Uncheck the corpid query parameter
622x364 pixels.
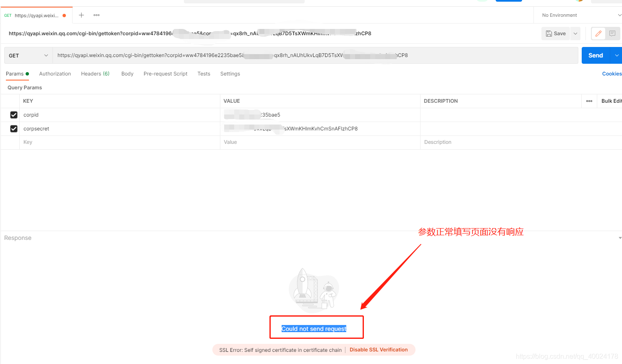tap(14, 114)
